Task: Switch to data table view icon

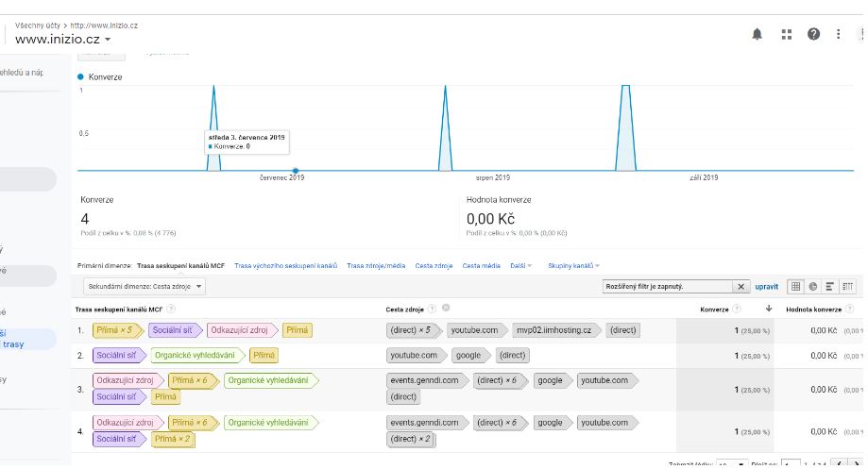Action: (x=795, y=286)
